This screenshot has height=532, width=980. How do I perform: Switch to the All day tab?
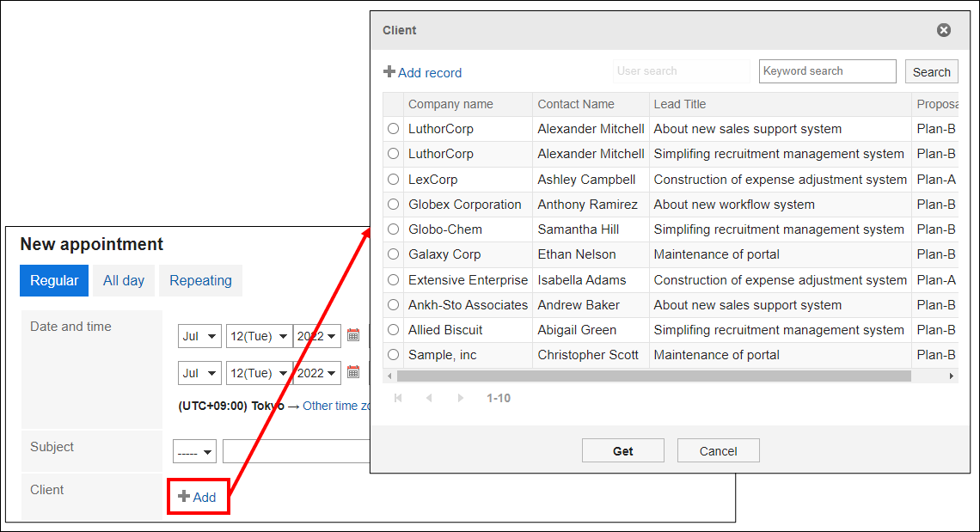[x=122, y=280]
